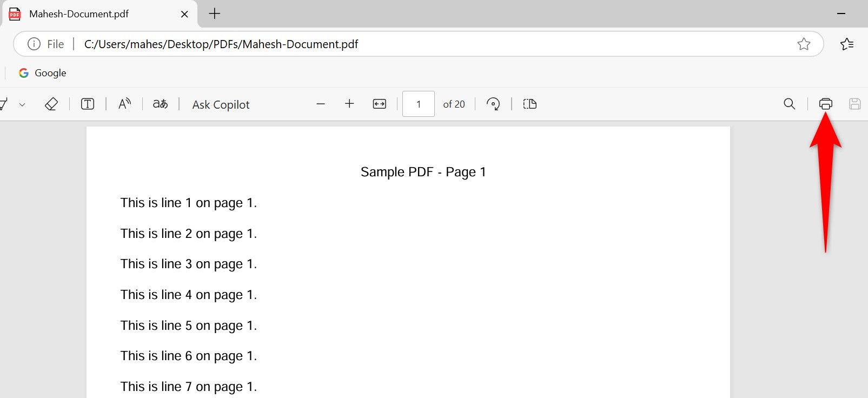Minimize the browser window
The height and width of the screenshot is (398, 868).
click(841, 14)
